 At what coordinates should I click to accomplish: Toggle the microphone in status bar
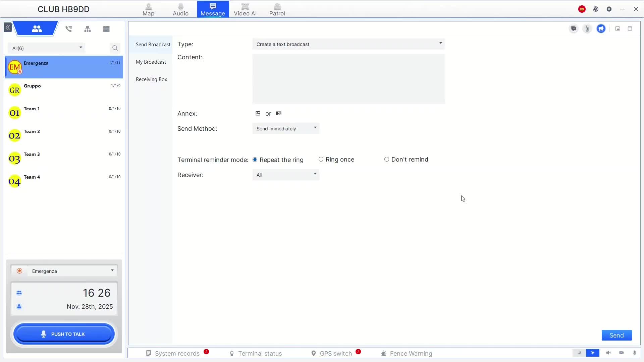point(635,353)
